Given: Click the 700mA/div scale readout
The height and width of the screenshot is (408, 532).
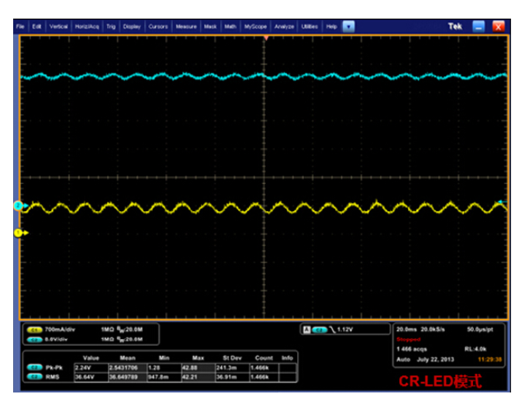Looking at the screenshot, I should point(60,330).
